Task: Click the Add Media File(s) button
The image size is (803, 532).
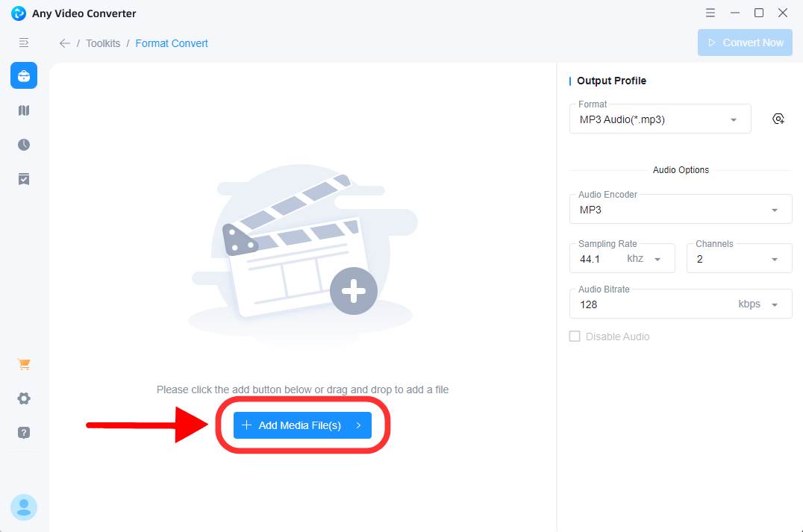Action: click(301, 425)
